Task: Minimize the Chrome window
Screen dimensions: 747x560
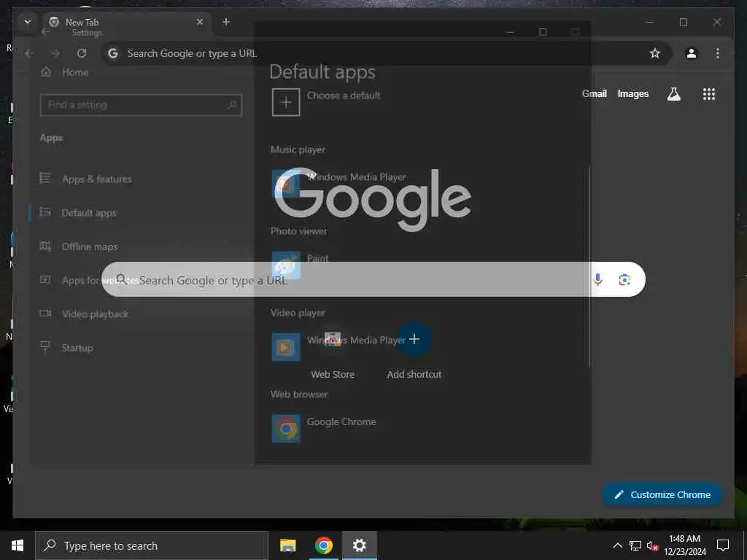Action: click(650, 22)
